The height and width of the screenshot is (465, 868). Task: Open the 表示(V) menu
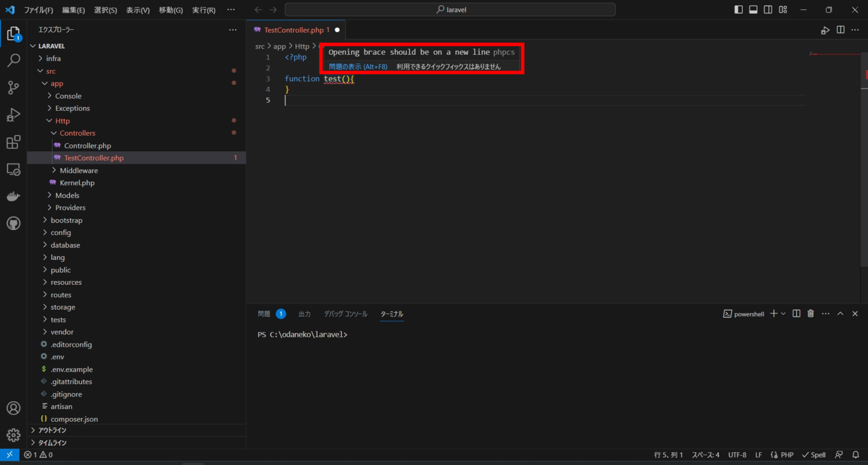pyautogui.click(x=137, y=10)
